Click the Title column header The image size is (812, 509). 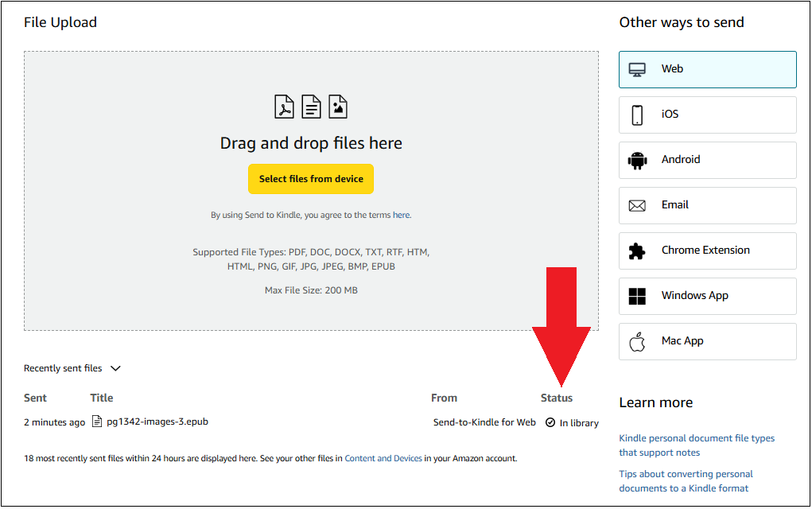pos(102,398)
